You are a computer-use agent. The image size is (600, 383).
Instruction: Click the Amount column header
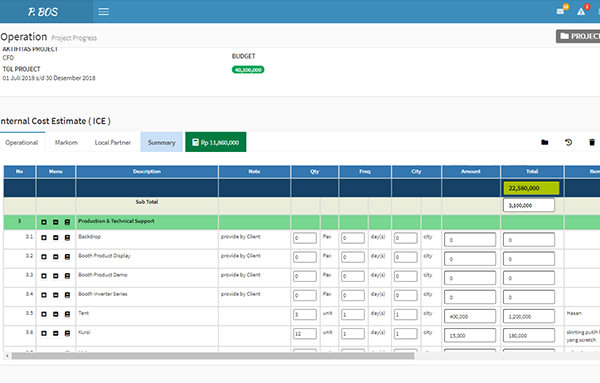click(x=471, y=171)
